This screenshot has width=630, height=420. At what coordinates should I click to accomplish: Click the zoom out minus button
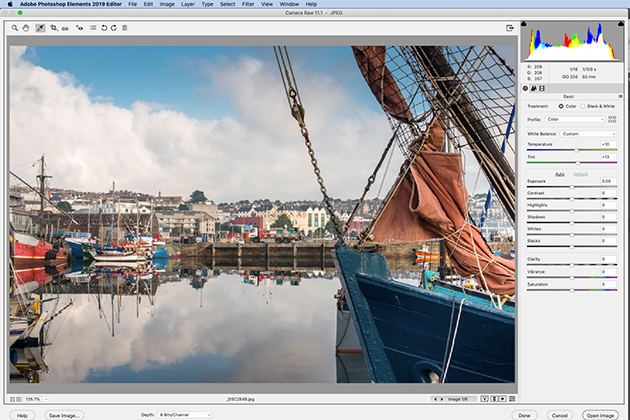[12, 399]
